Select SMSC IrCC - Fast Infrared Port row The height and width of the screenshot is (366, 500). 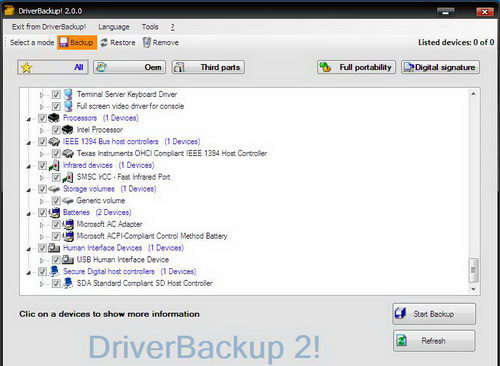[x=124, y=177]
